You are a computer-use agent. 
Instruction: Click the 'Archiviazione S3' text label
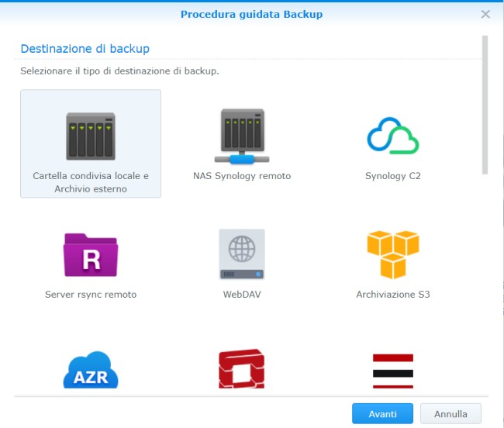[393, 295]
